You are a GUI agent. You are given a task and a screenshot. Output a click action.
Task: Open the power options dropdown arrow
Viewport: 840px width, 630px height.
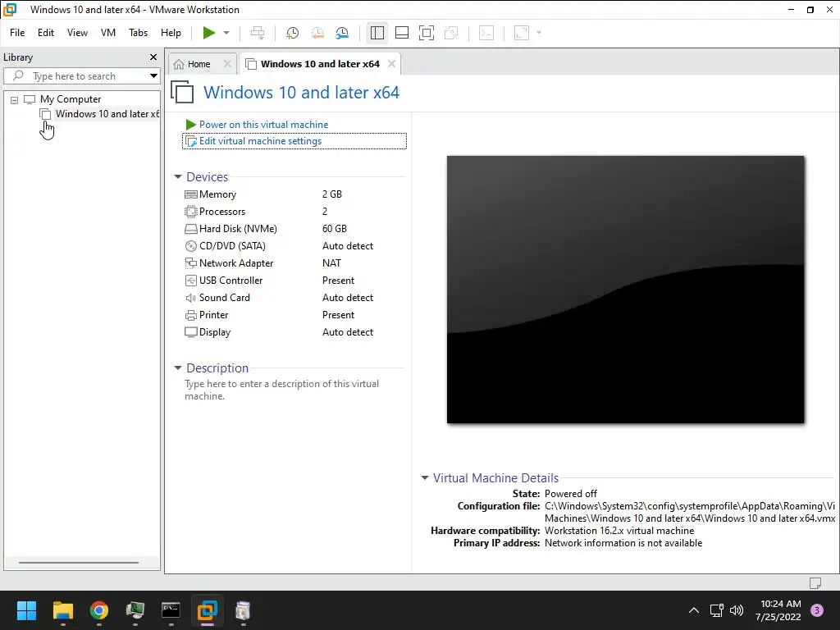tap(226, 33)
